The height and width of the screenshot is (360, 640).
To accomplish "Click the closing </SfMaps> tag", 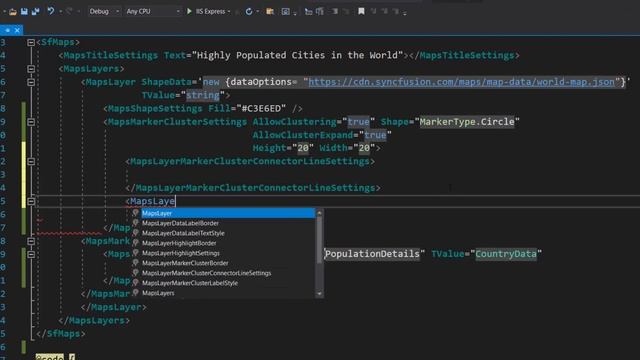I will (61, 334).
